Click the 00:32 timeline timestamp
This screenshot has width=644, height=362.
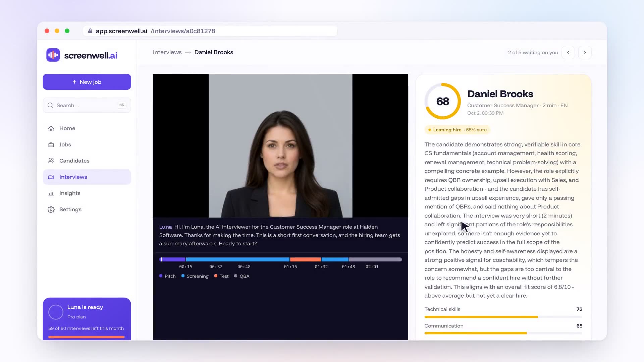tap(216, 267)
